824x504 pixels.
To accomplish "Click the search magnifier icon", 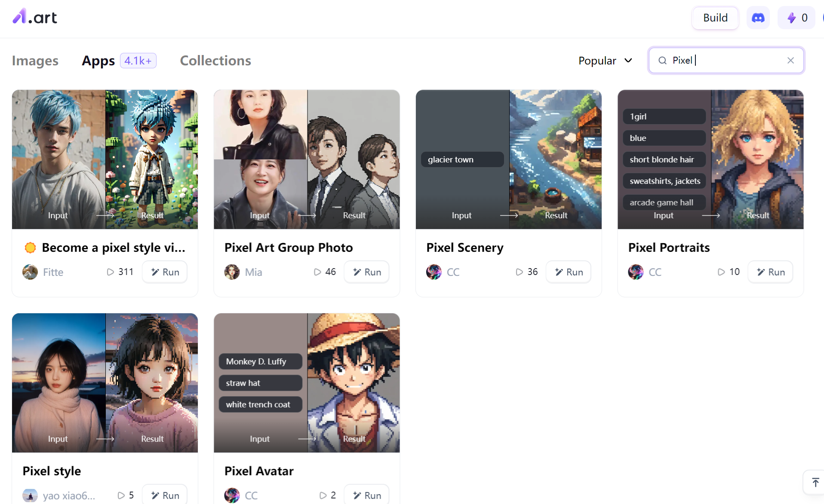I will tap(663, 61).
